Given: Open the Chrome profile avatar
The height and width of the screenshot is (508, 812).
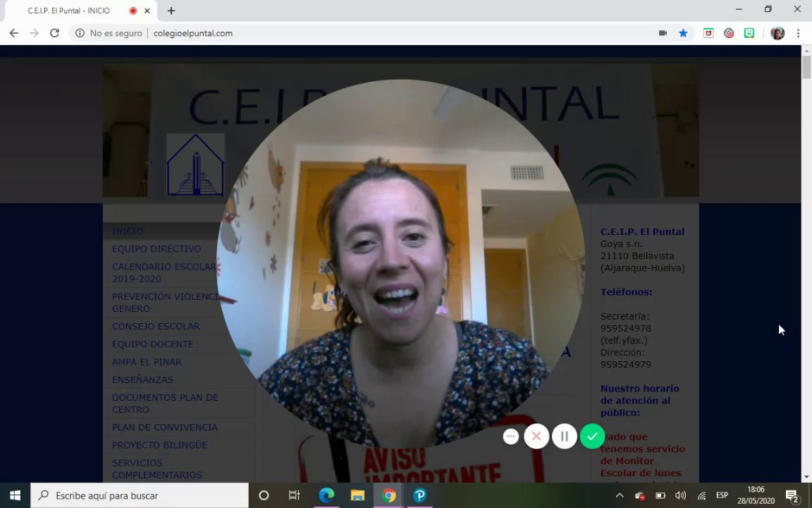Looking at the screenshot, I should pos(777,33).
